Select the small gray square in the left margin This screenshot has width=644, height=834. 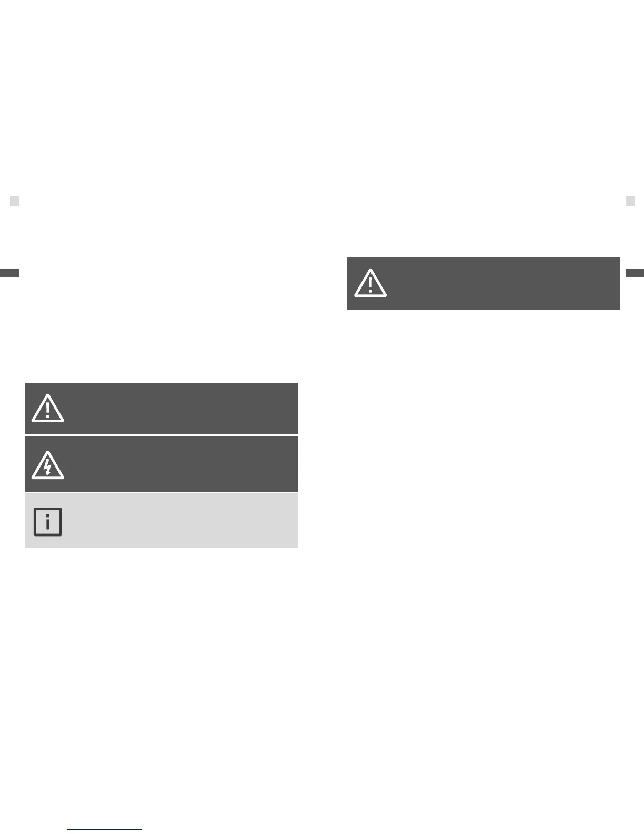15,201
